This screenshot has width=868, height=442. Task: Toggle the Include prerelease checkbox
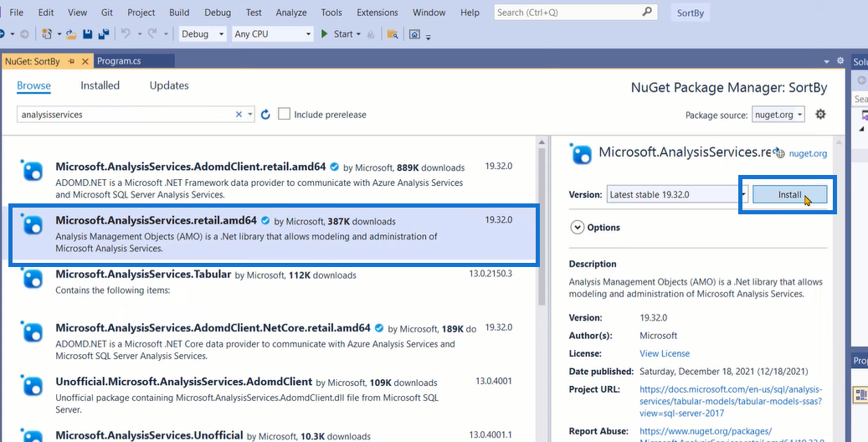click(284, 114)
